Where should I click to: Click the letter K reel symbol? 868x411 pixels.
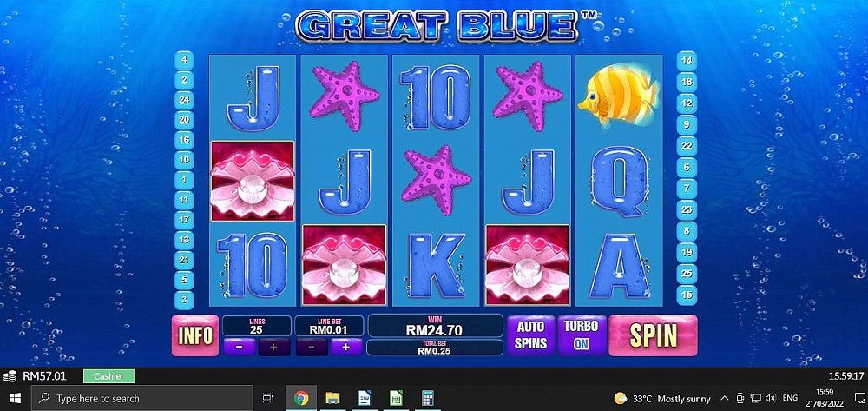click(x=436, y=266)
